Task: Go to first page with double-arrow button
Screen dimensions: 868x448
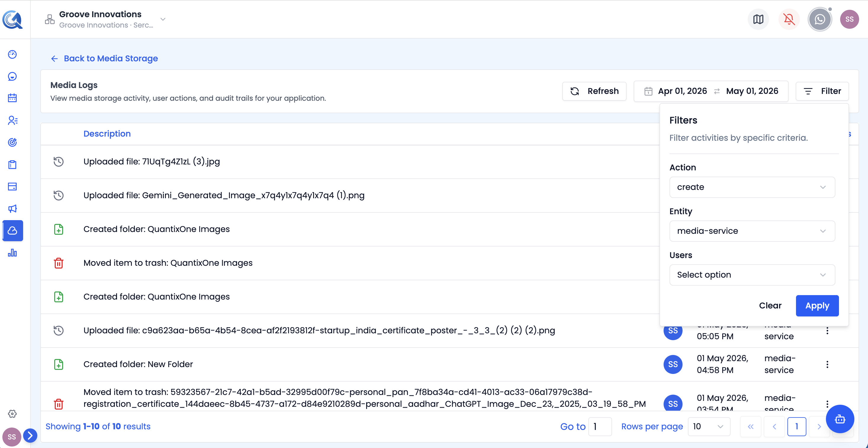Action: click(x=750, y=426)
